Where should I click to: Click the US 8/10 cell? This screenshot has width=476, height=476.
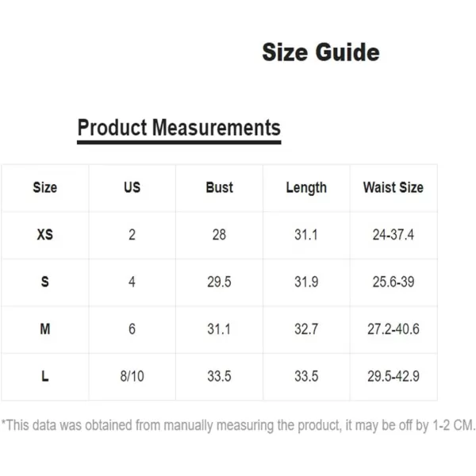tap(132, 376)
